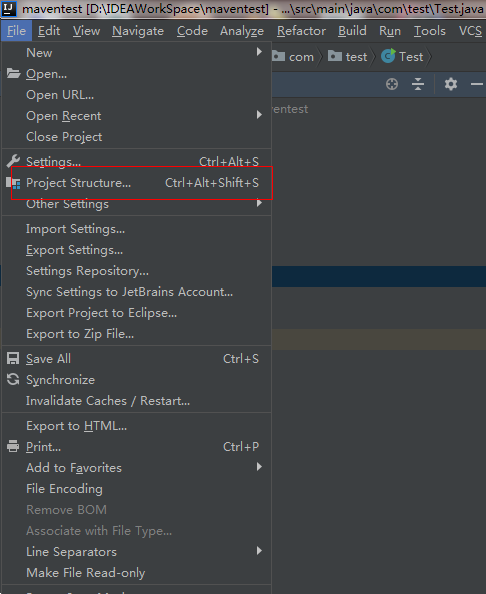486x594 pixels.
Task: Click the com breadcrumb label
Action: click(x=302, y=57)
